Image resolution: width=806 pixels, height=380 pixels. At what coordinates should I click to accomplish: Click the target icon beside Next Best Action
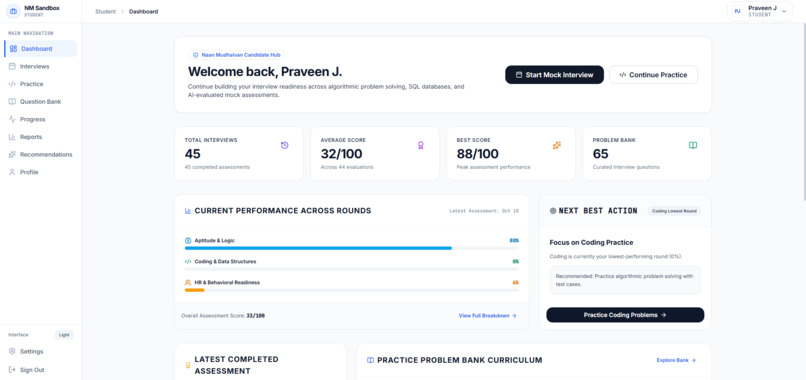[x=553, y=211]
